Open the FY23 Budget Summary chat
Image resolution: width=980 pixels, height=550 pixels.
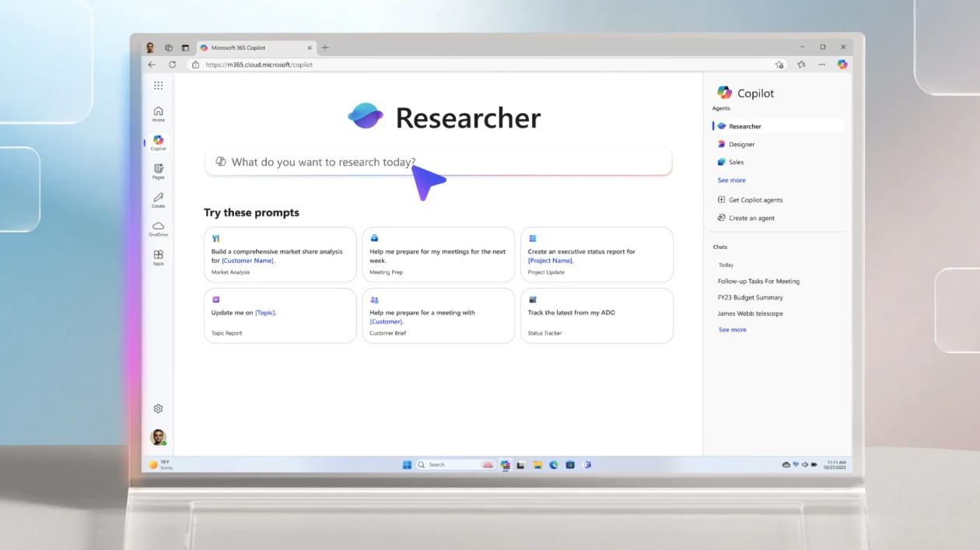pos(749,297)
